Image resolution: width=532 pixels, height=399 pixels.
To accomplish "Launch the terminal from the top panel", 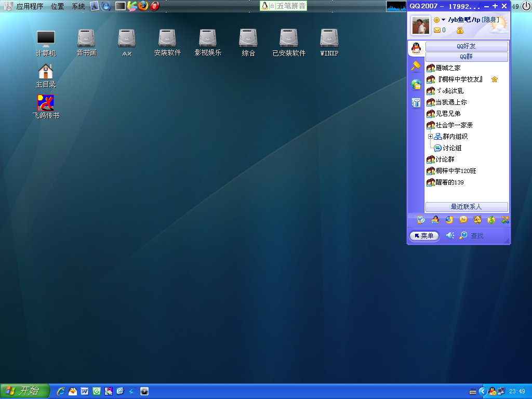I will click(121, 6).
